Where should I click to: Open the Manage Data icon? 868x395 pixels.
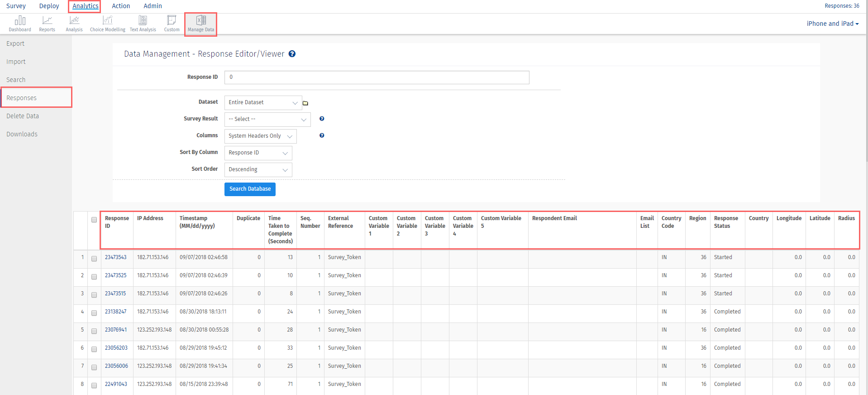coord(201,24)
